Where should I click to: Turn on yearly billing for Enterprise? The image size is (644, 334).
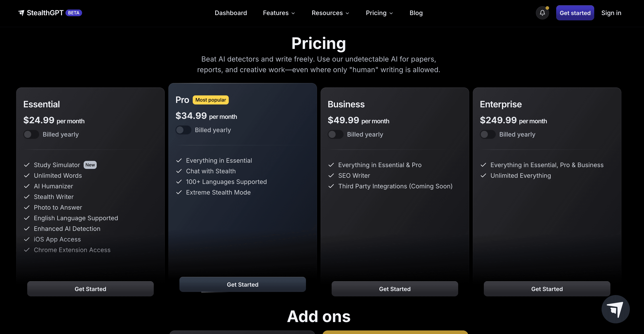click(488, 134)
